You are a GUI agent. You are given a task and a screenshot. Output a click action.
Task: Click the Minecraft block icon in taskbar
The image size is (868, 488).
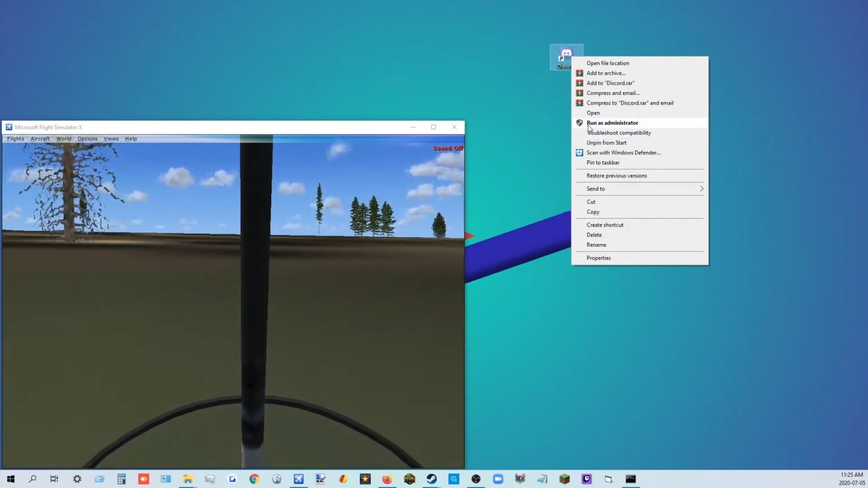tap(565, 479)
